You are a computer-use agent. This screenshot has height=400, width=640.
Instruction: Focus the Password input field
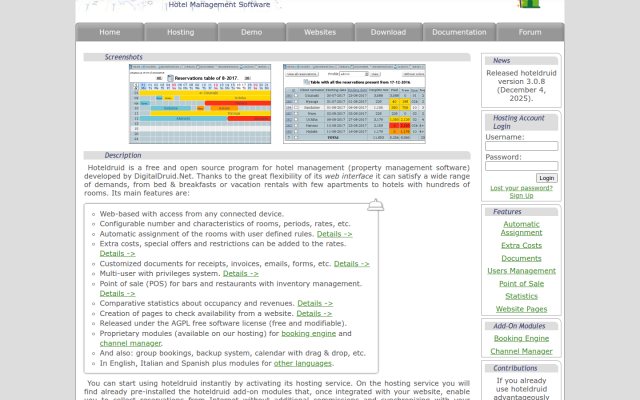521,166
